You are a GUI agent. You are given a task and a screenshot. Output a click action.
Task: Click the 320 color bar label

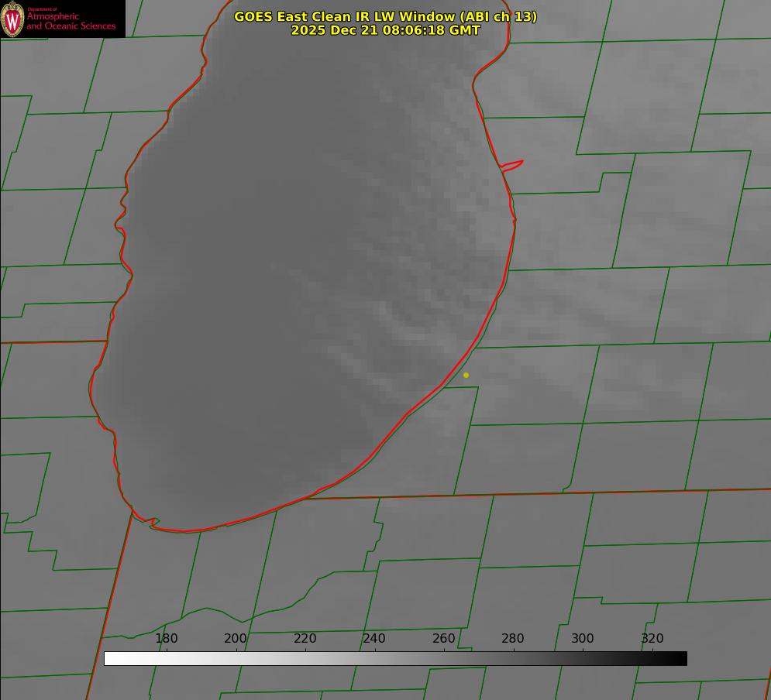coord(652,639)
